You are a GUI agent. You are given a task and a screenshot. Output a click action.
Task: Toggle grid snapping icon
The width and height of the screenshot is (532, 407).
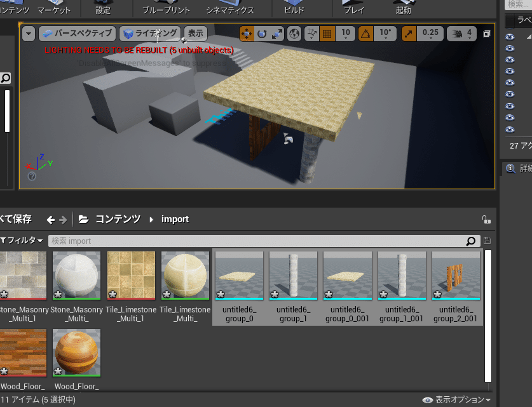[x=327, y=34]
